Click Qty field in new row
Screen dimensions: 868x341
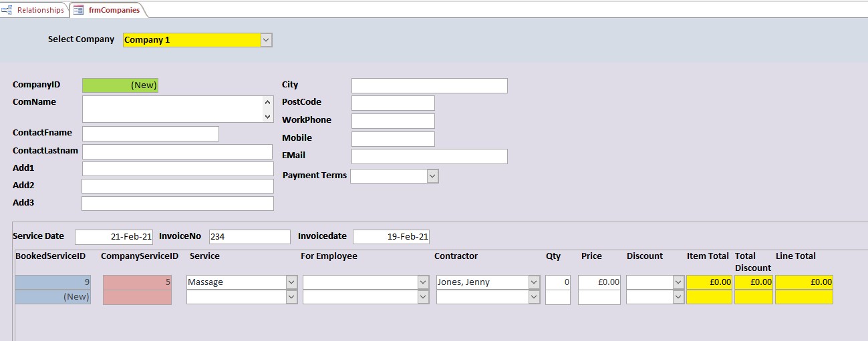(558, 297)
